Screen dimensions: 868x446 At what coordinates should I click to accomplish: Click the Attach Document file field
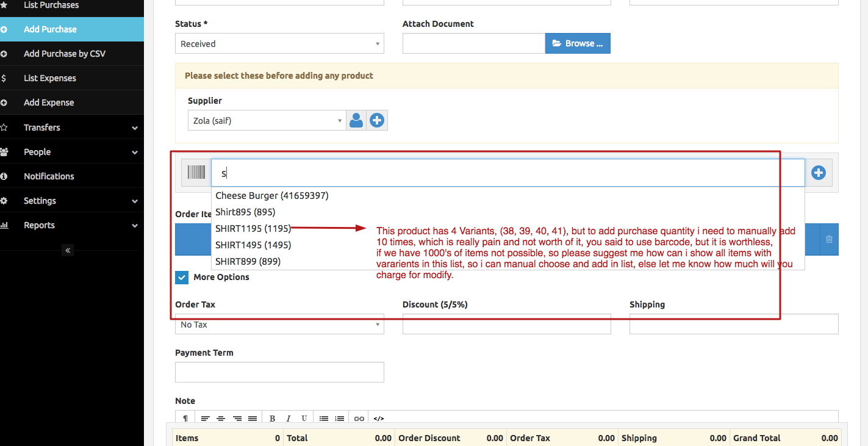[474, 43]
